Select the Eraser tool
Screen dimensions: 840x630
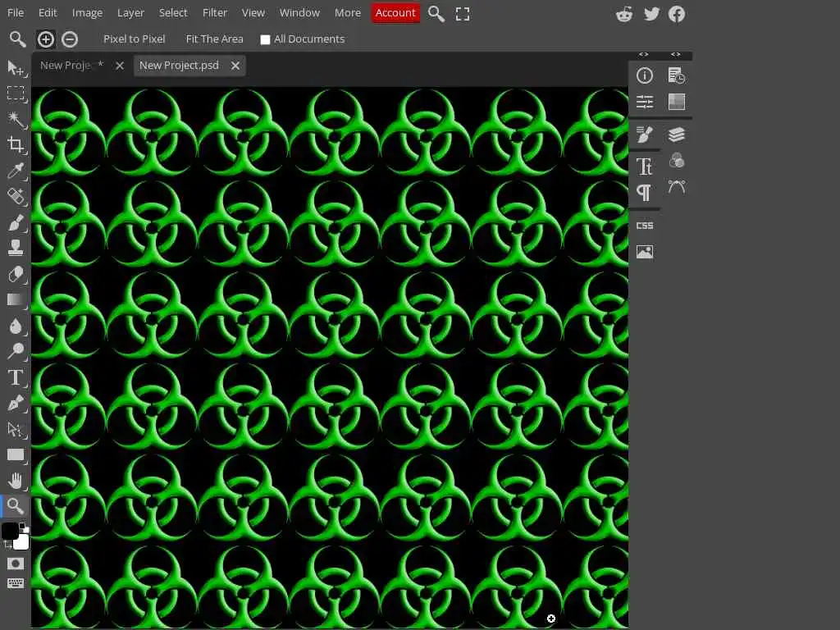[15, 274]
